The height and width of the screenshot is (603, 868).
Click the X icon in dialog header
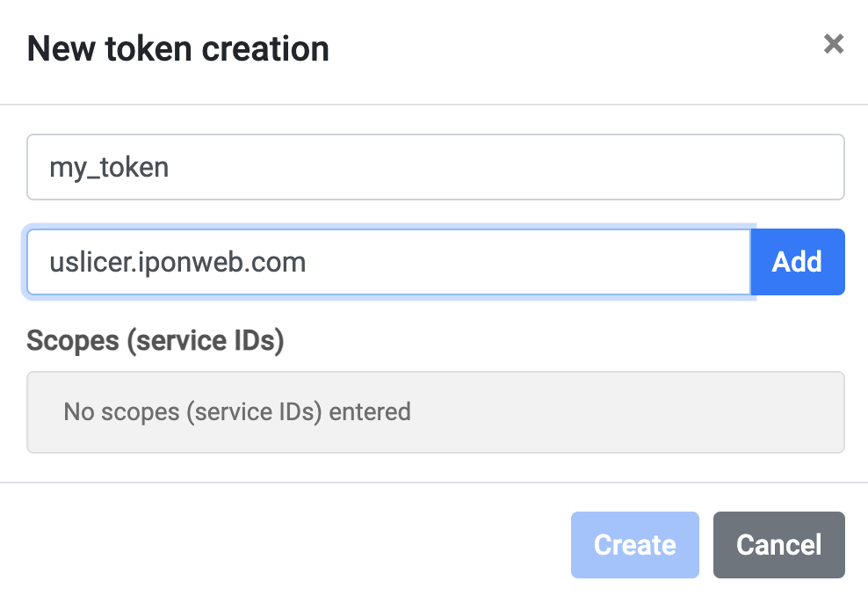tap(833, 44)
